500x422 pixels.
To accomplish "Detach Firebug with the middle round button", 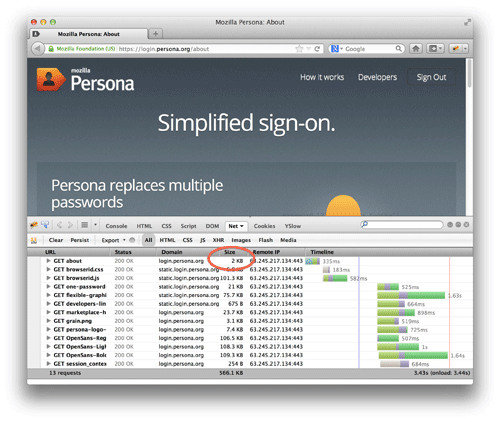I will click(x=458, y=225).
